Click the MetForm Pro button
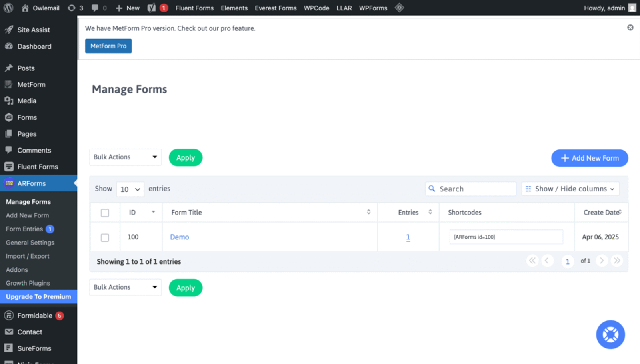Viewport: 640px width, 364px height. pyautogui.click(x=108, y=46)
